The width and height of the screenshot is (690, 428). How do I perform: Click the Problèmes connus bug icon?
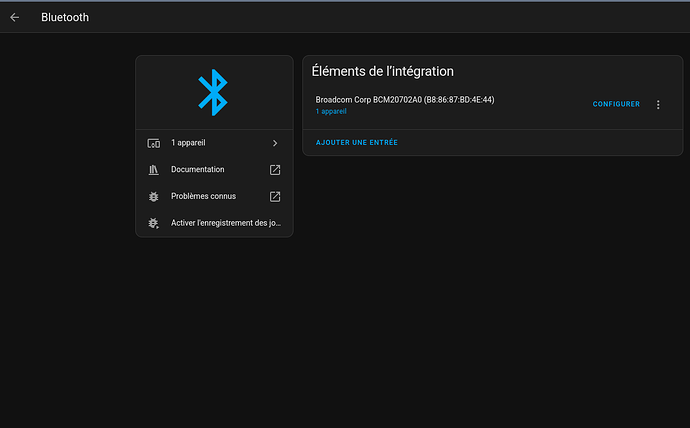pos(154,197)
